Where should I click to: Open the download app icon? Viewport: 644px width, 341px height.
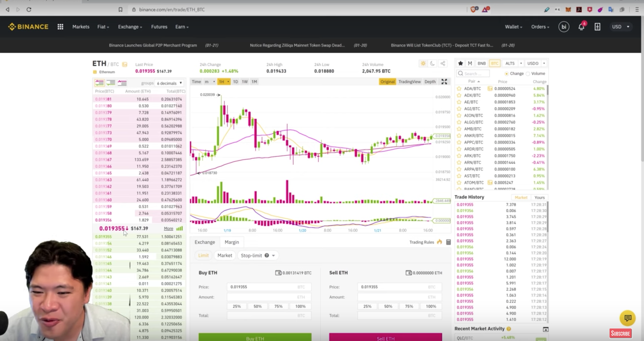click(597, 27)
